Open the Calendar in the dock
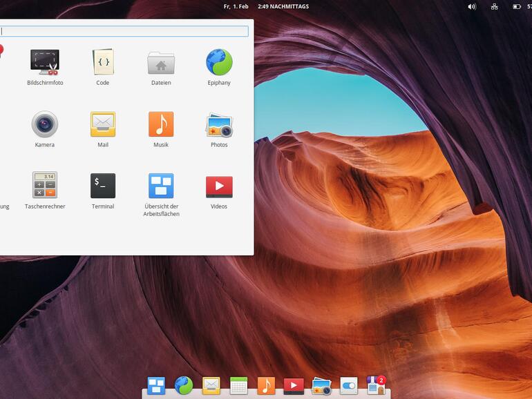Viewport: 532px width, 399px height. click(x=239, y=386)
